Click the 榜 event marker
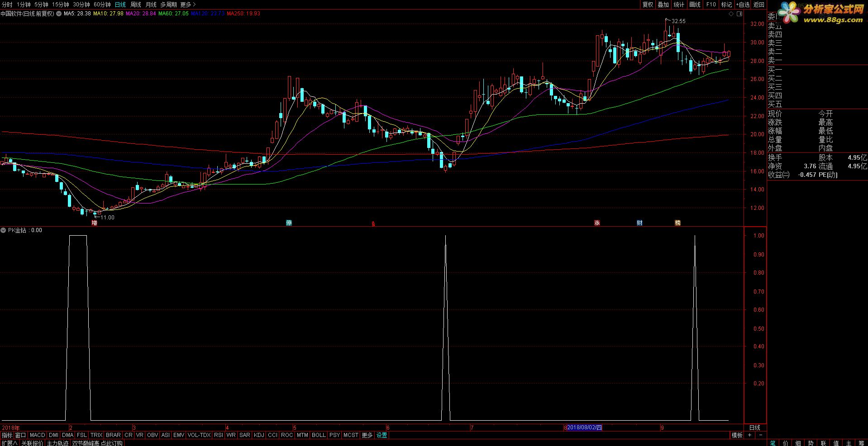The width and height of the screenshot is (868, 446). click(677, 223)
